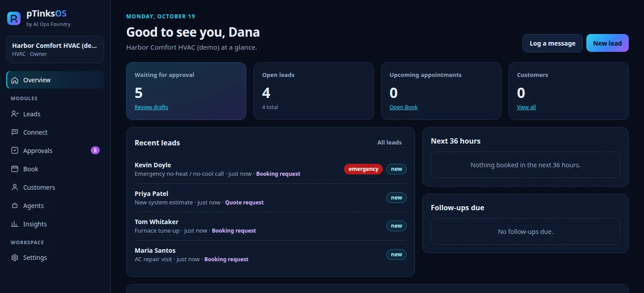Viewport: 644px width, 293px height.
Task: Click Booking request label for Kevin Doyle
Action: click(x=278, y=174)
